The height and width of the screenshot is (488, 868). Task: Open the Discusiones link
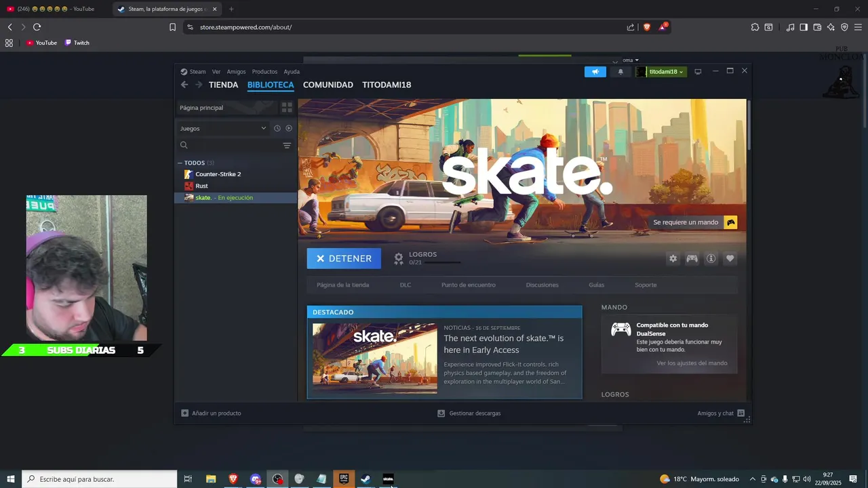pyautogui.click(x=542, y=285)
